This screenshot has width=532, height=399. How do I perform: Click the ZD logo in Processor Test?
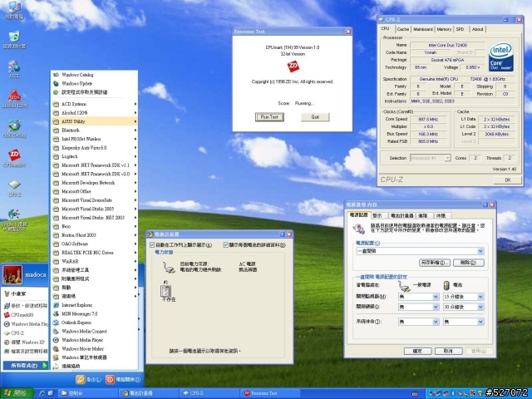coord(293,66)
